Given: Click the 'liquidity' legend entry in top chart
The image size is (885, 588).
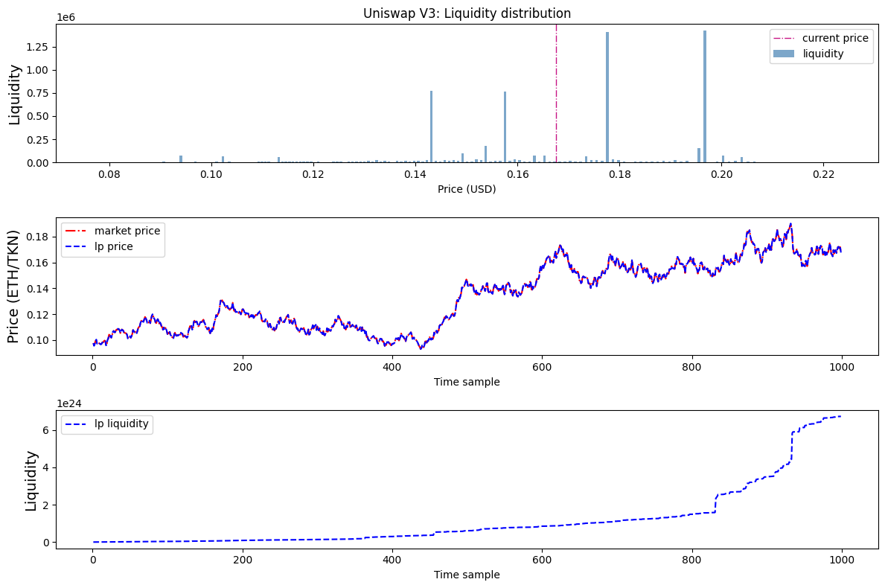Looking at the screenshot, I should [x=808, y=54].
